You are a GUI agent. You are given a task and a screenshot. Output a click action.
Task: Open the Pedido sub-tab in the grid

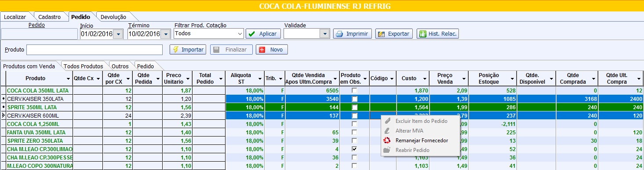[146, 66]
